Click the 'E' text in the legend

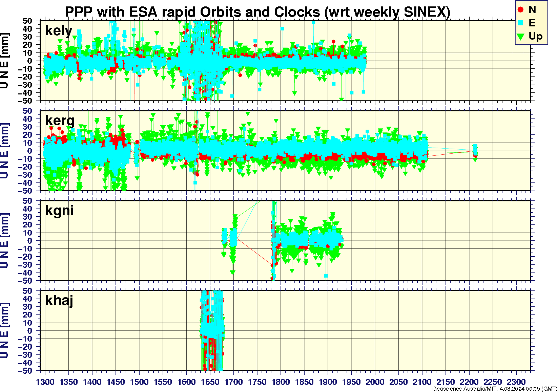click(532, 23)
